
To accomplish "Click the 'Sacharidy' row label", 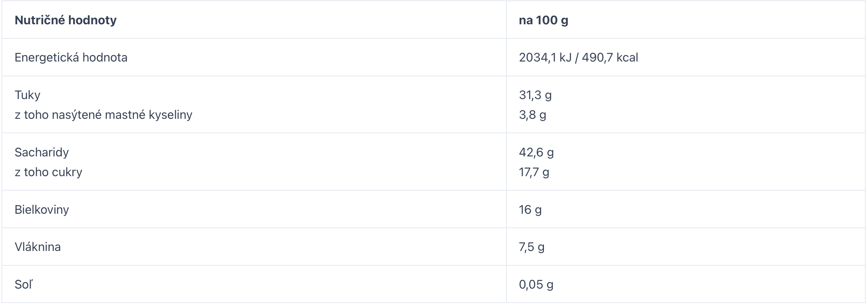I will (42, 152).
